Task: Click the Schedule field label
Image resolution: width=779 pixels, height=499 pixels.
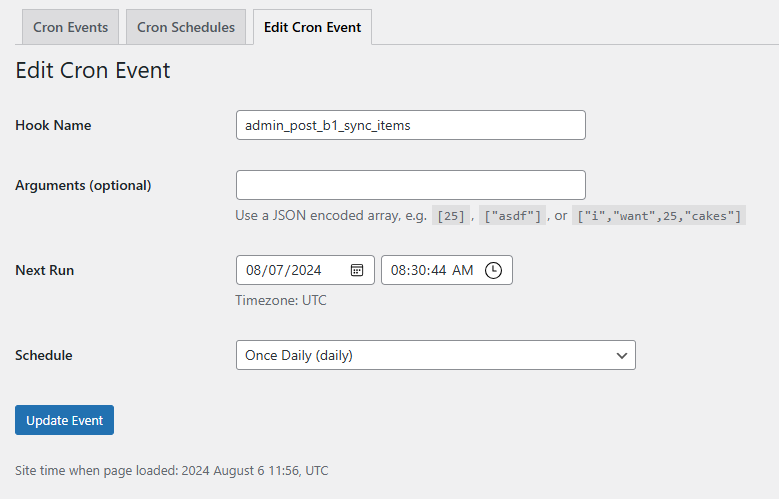Action: (44, 355)
